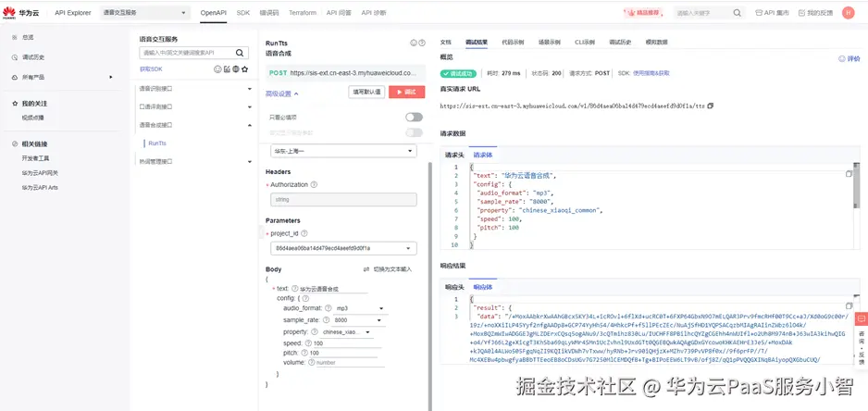This screenshot has height=411, width=868.
Task: Click the help icon beside sample_rate
Action: tap(326, 320)
